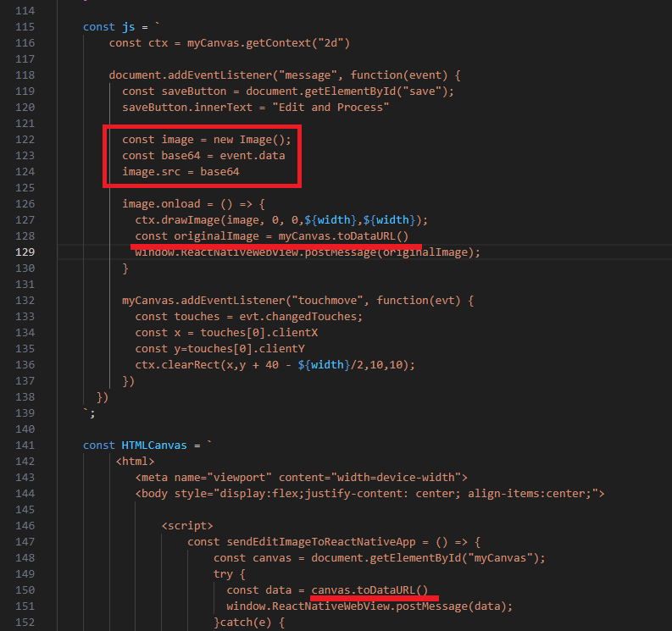This screenshot has width=672, height=631.
Task: Click 'postMessage(data)' on line 151
Action: (x=451, y=606)
